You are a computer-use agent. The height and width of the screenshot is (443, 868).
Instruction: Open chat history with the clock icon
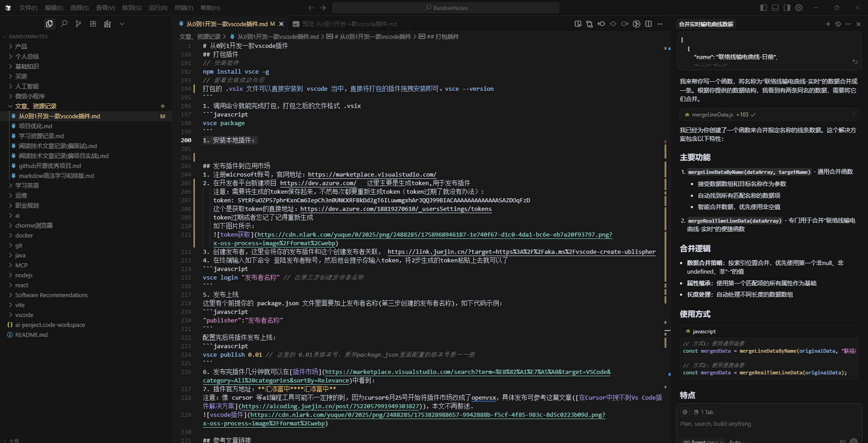tap(839, 24)
